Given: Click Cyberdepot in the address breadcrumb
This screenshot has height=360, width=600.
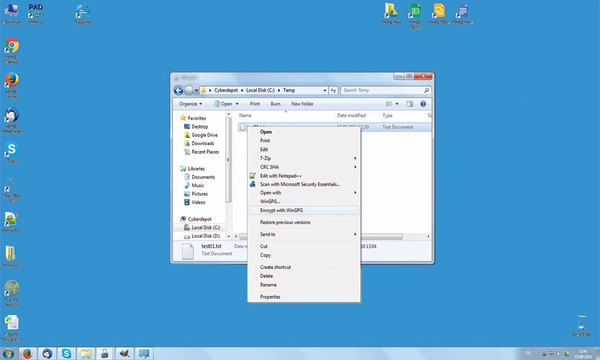Looking at the screenshot, I should 226,91.
